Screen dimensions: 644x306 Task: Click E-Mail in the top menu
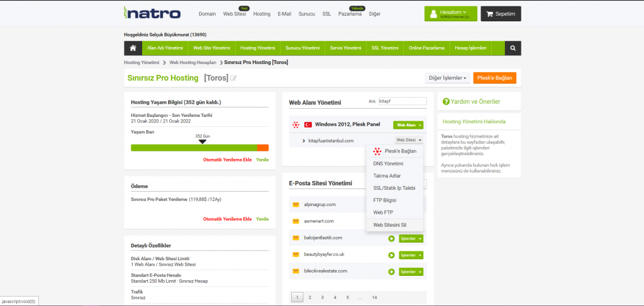pyautogui.click(x=285, y=14)
